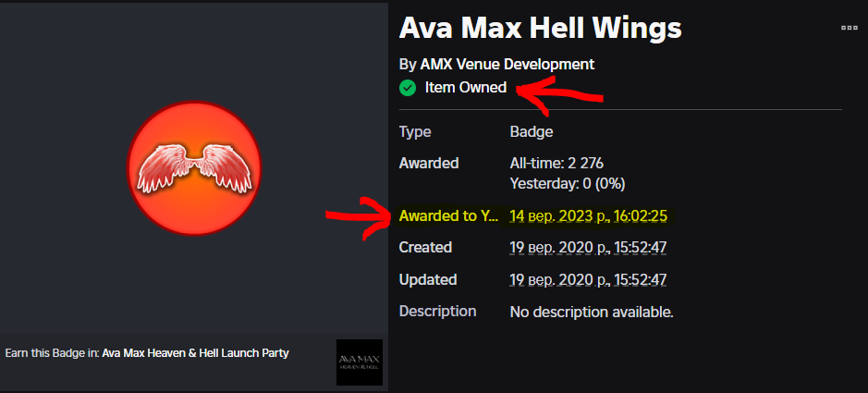
Task: Click the red Hell Wings badge image
Action: (x=194, y=170)
